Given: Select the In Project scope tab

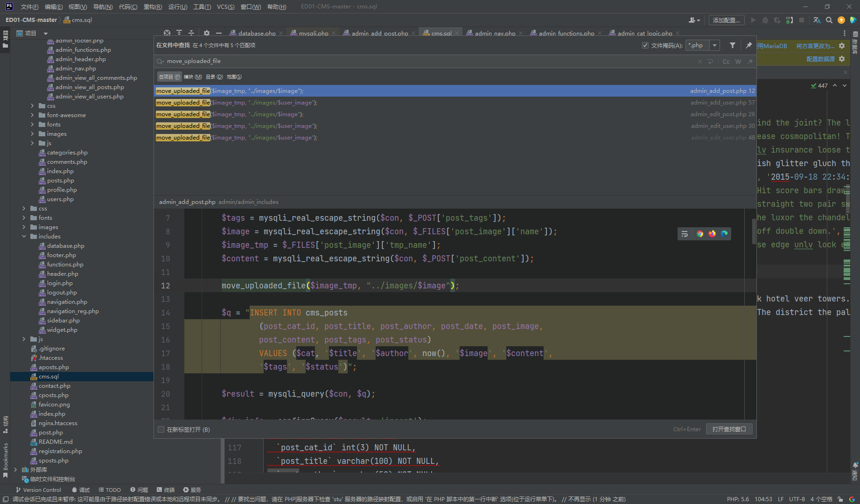Looking at the screenshot, I should (x=169, y=77).
